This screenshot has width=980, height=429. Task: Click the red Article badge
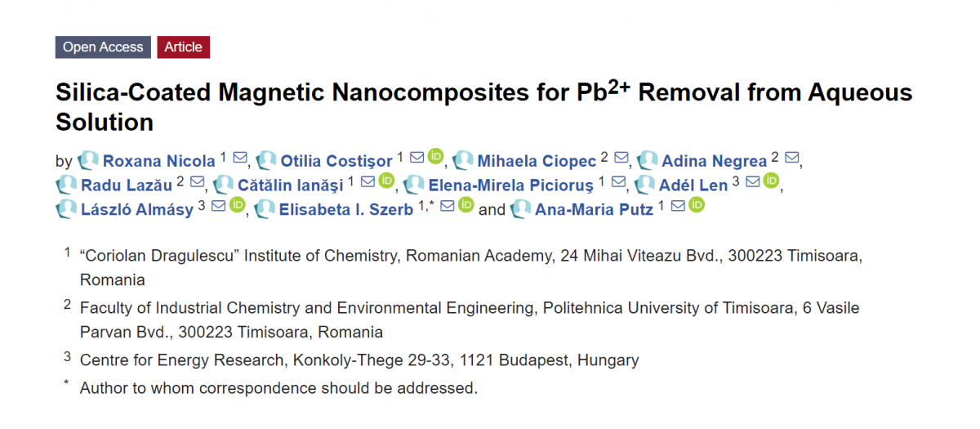pos(184,47)
